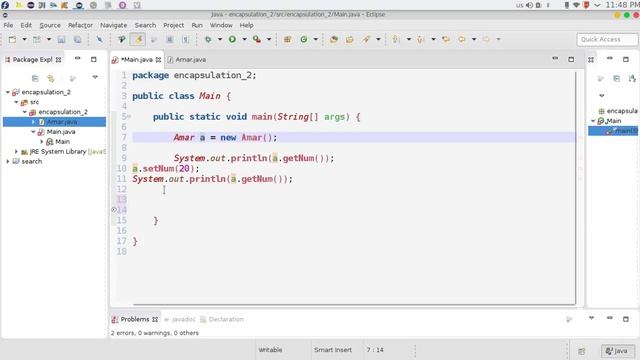Collapse the encapsulation_2 project node
Viewport: 640px width, 360px height.
8,92
